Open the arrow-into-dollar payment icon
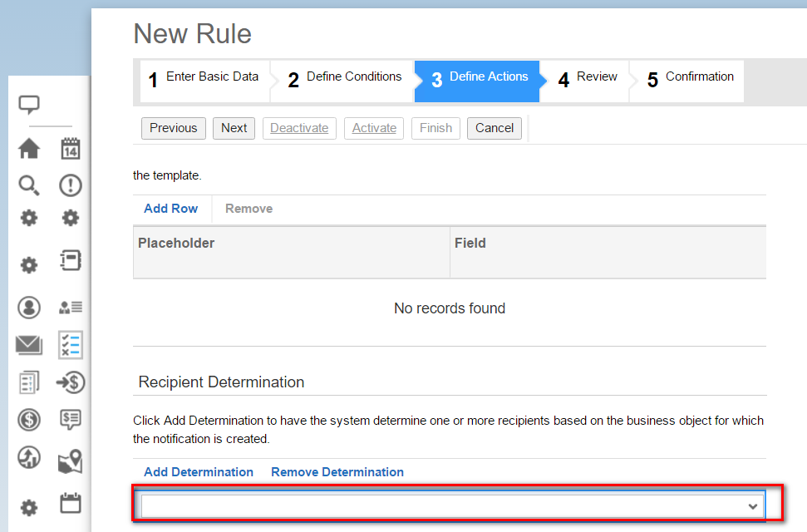807x532 pixels. (71, 382)
